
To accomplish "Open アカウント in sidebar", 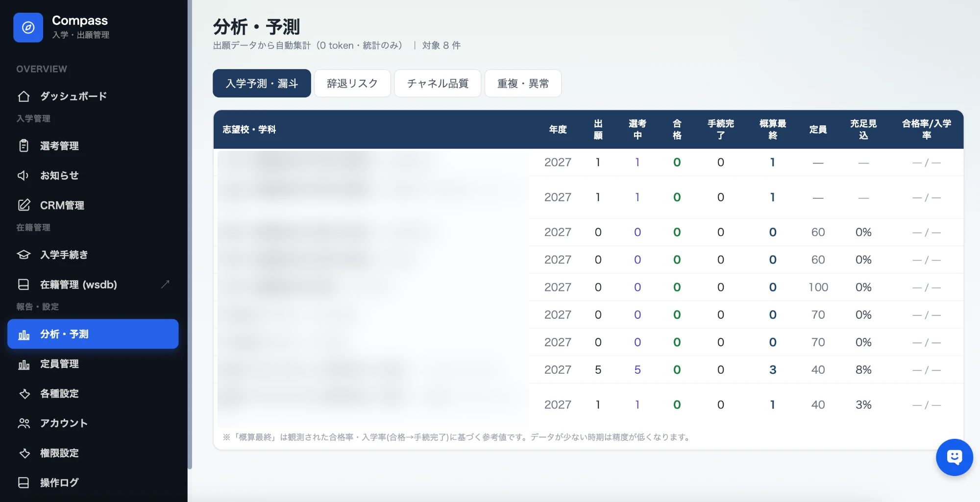I will [93, 424].
